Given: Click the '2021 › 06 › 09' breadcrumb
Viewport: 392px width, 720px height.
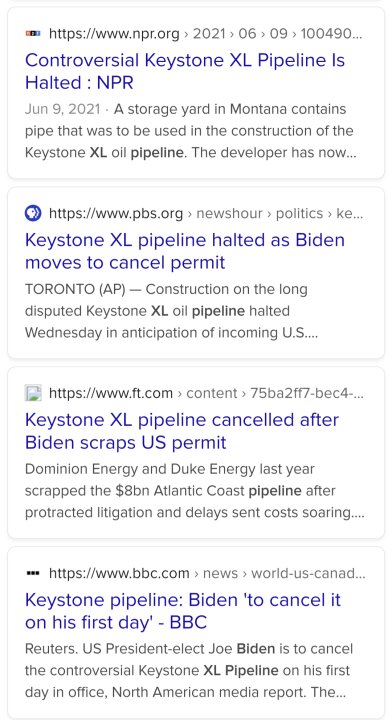Looking at the screenshot, I should point(240,34).
